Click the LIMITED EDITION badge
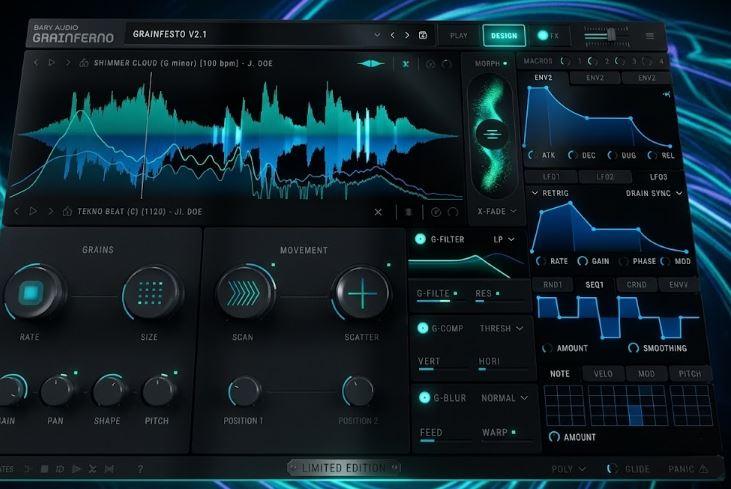The image size is (731, 489). coord(344,468)
